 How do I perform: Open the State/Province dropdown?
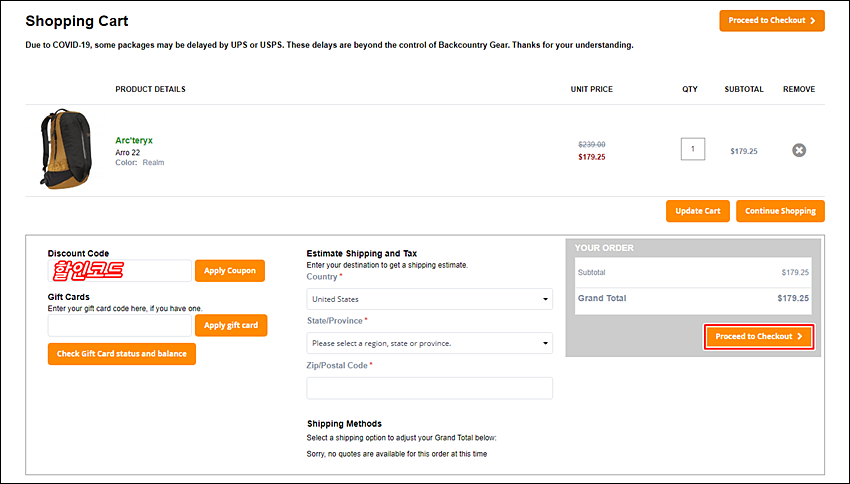429,343
